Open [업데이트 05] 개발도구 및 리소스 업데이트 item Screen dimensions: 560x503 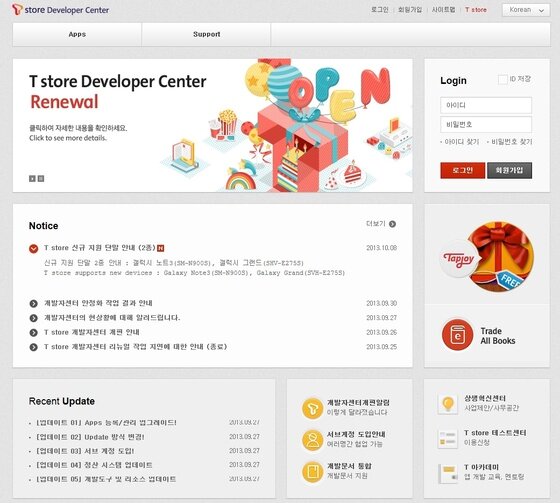pyautogui.click(x=106, y=479)
